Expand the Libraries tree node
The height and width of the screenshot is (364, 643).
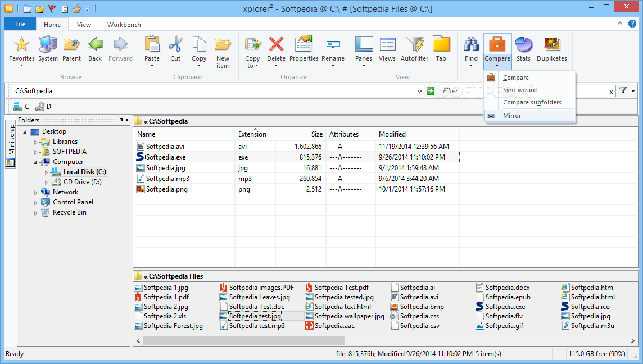(35, 142)
